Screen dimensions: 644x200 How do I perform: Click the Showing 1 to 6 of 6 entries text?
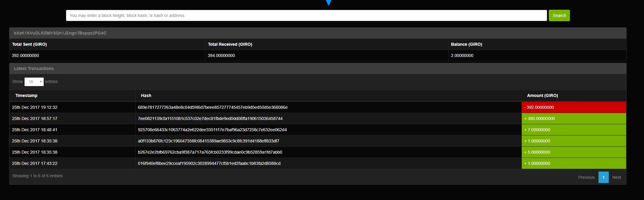click(38, 176)
